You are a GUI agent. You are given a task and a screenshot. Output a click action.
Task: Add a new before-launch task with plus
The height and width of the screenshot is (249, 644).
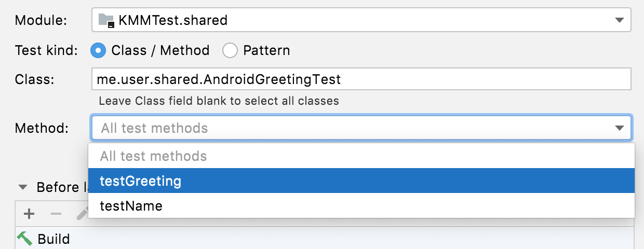(29, 213)
